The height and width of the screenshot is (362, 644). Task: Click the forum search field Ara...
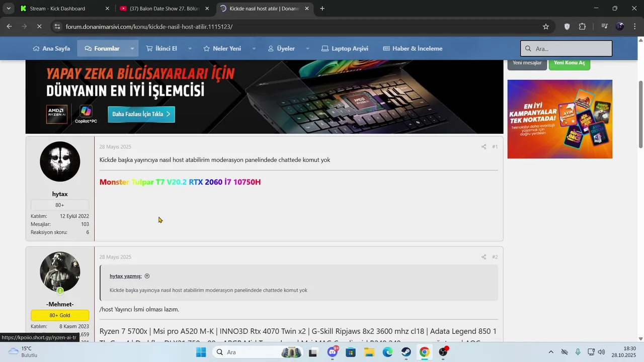point(566,49)
